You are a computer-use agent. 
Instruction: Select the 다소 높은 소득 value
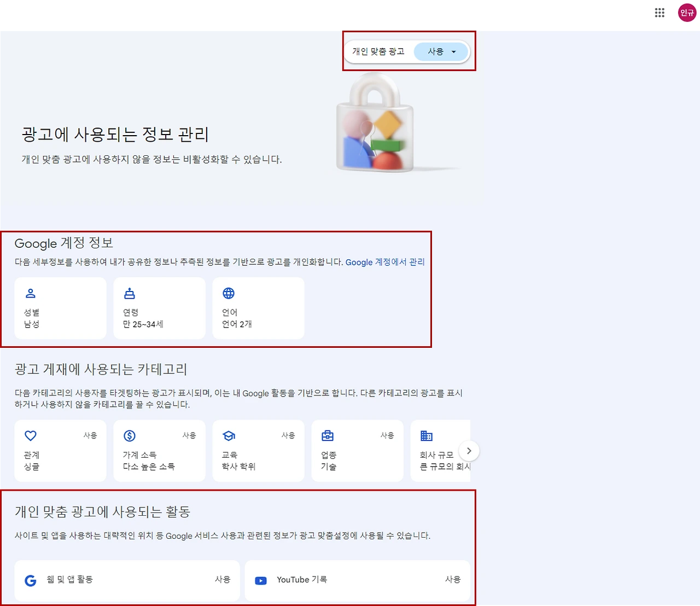149,467
